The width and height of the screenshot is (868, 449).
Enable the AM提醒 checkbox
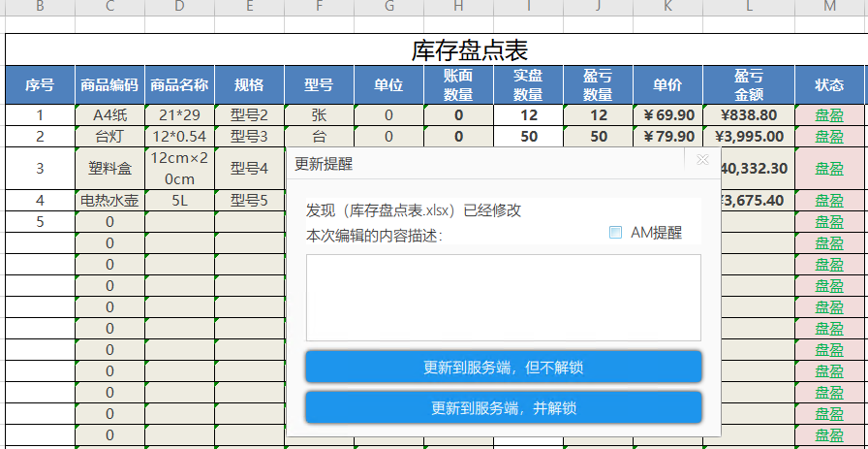point(615,233)
